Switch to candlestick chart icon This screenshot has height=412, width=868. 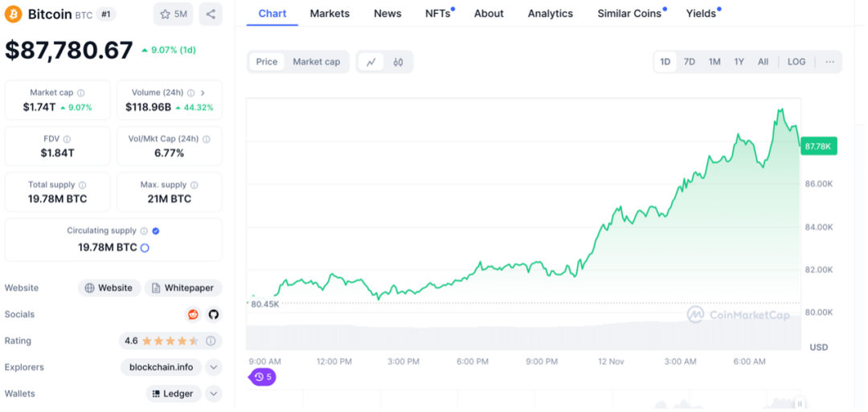tap(398, 62)
